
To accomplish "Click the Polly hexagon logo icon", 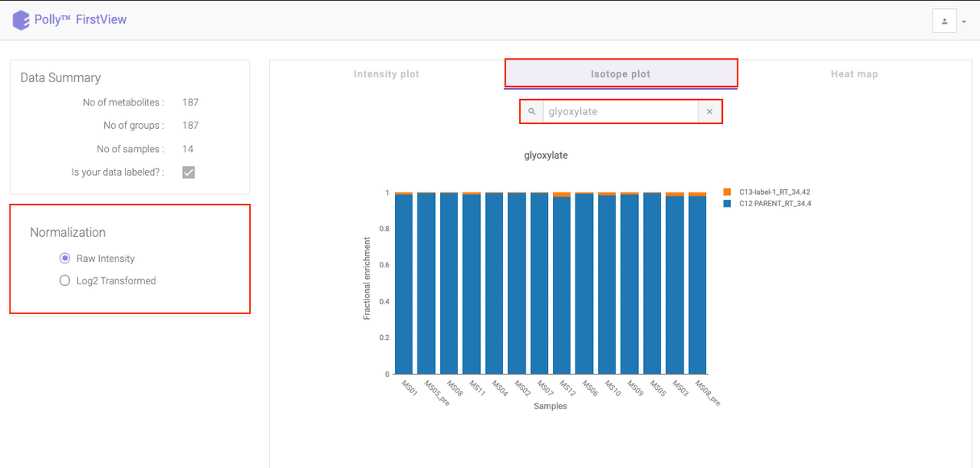I will click(x=21, y=20).
